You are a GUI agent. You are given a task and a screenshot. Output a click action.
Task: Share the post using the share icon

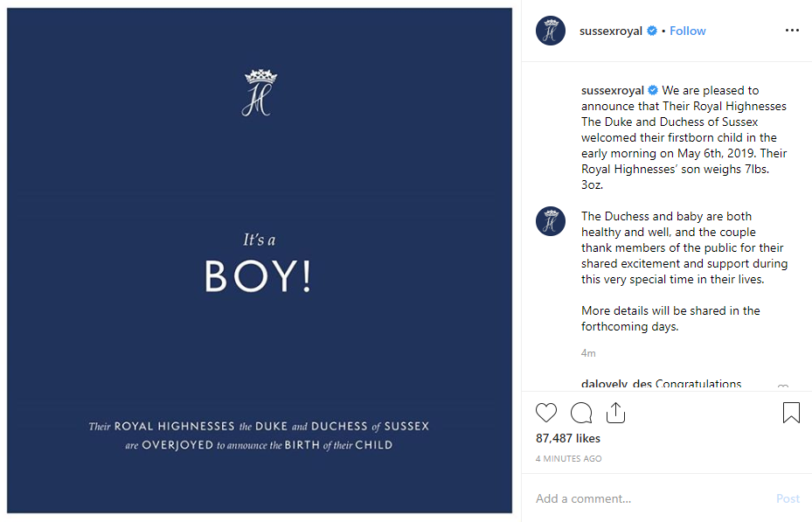(x=615, y=413)
